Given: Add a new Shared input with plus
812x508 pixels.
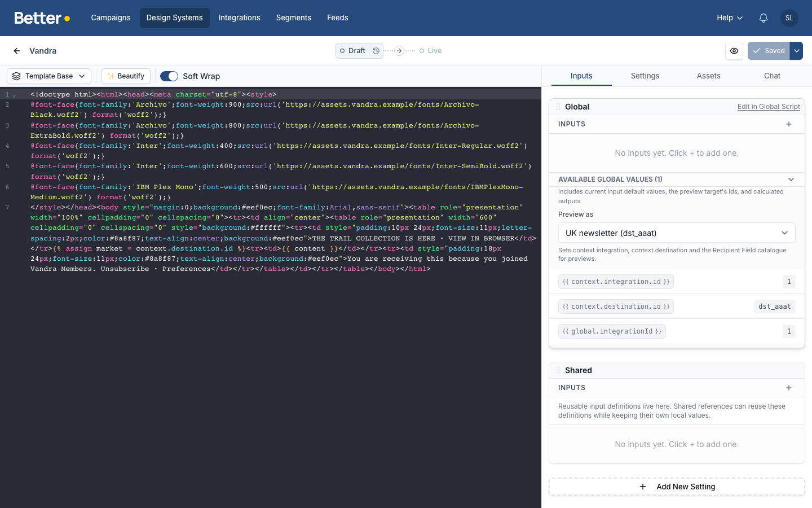Looking at the screenshot, I should pyautogui.click(x=789, y=388).
